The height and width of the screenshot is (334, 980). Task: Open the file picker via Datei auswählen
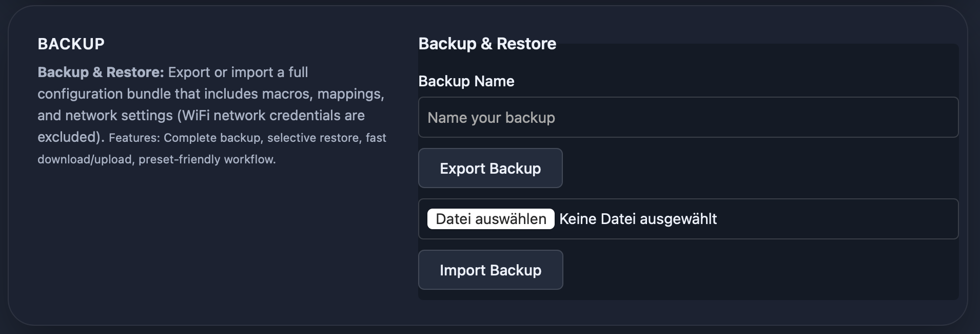[490, 219]
